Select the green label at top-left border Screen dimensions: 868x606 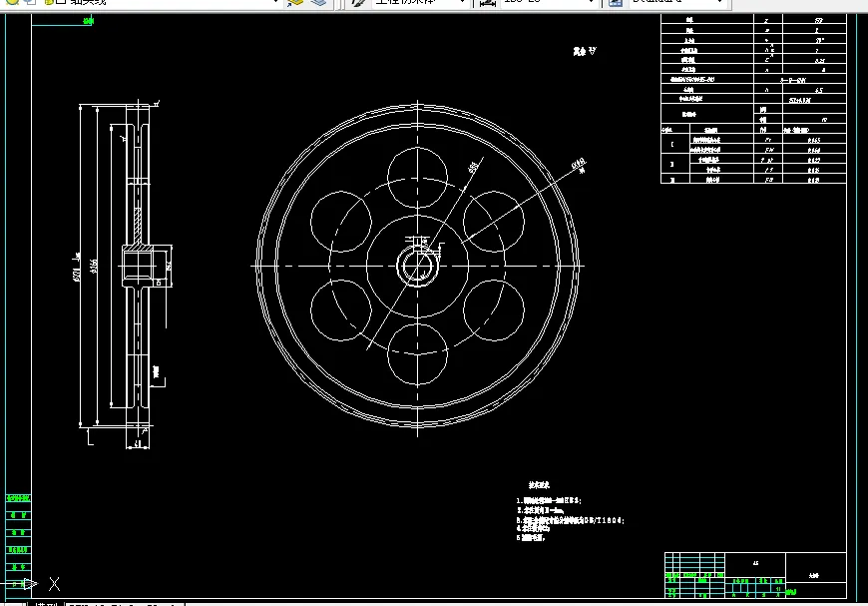(88, 21)
